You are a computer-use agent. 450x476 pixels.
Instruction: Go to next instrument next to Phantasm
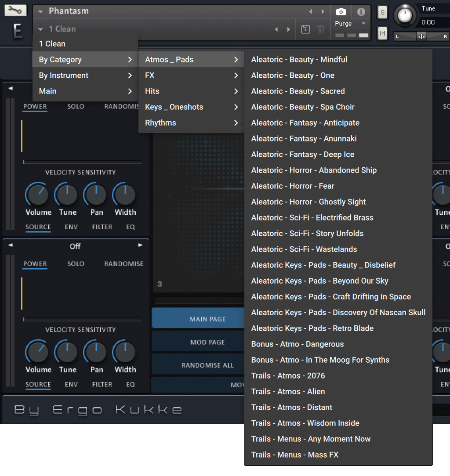click(x=323, y=11)
